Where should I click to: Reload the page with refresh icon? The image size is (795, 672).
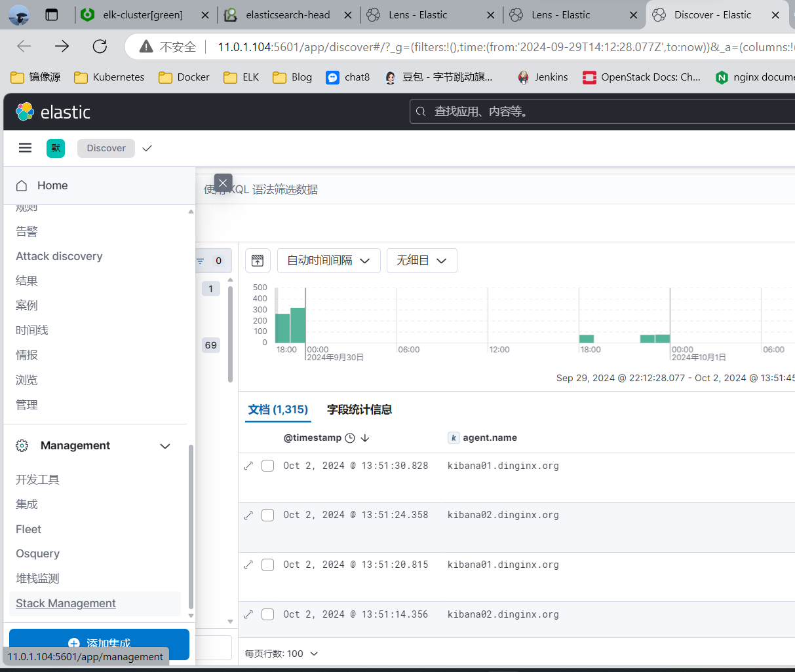[100, 46]
